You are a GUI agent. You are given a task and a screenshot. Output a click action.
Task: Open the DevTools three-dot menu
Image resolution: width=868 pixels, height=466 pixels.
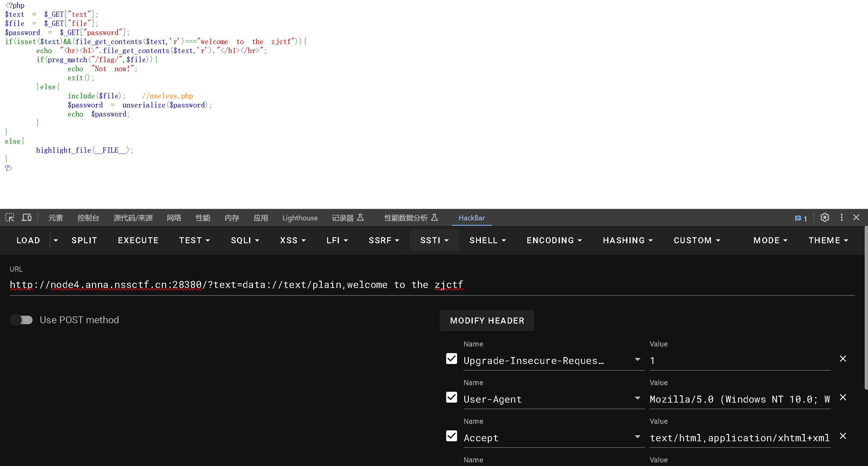pos(841,218)
